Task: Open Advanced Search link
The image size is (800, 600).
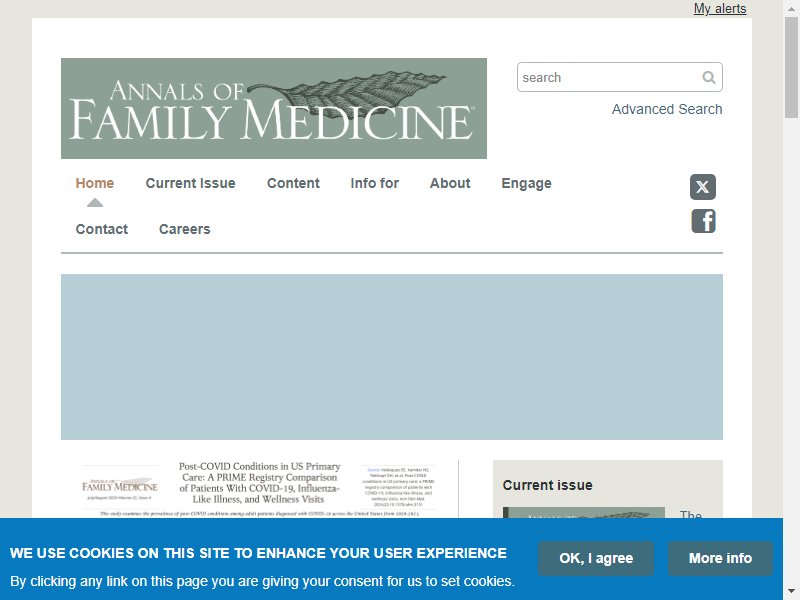Action: point(667,109)
